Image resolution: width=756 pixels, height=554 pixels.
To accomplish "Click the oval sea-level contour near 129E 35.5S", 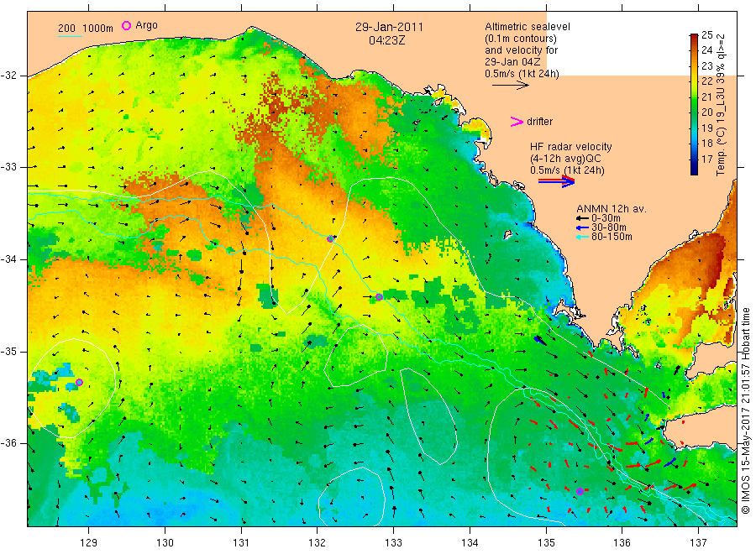I will (x=73, y=388).
